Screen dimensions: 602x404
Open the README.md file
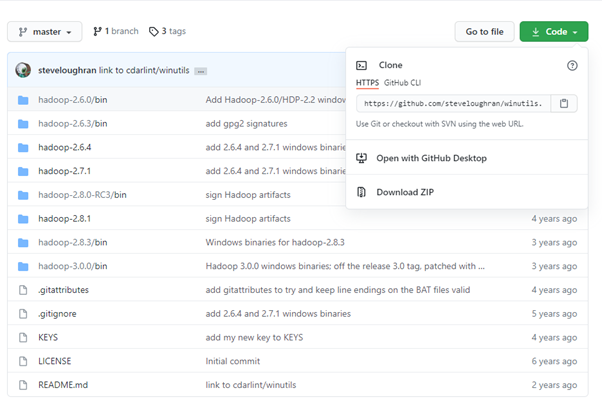point(63,386)
